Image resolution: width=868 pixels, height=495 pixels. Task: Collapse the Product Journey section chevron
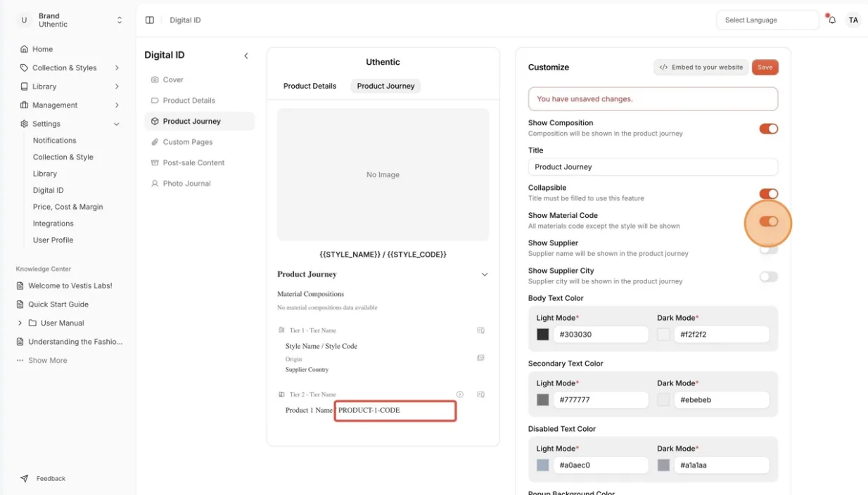coord(485,275)
